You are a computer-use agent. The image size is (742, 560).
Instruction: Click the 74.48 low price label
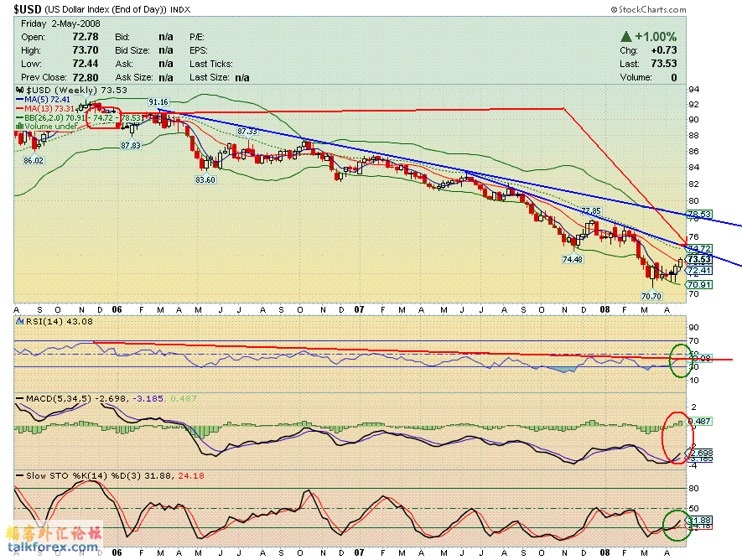click(x=573, y=259)
